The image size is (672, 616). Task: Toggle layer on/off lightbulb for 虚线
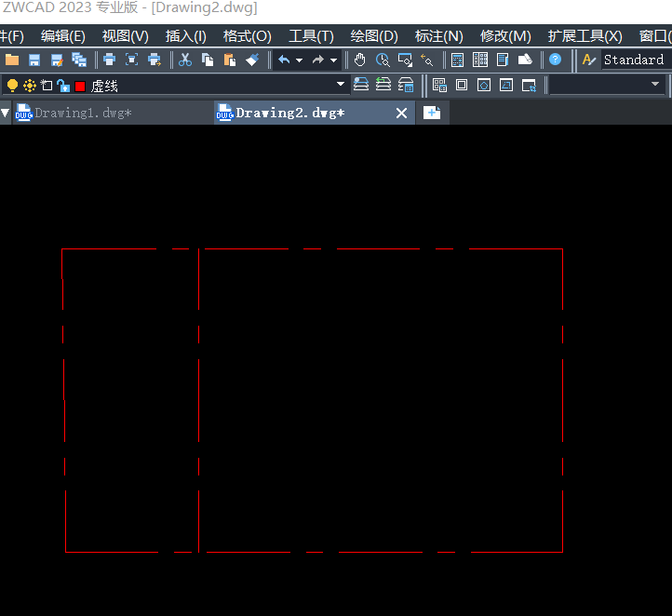coord(12,86)
